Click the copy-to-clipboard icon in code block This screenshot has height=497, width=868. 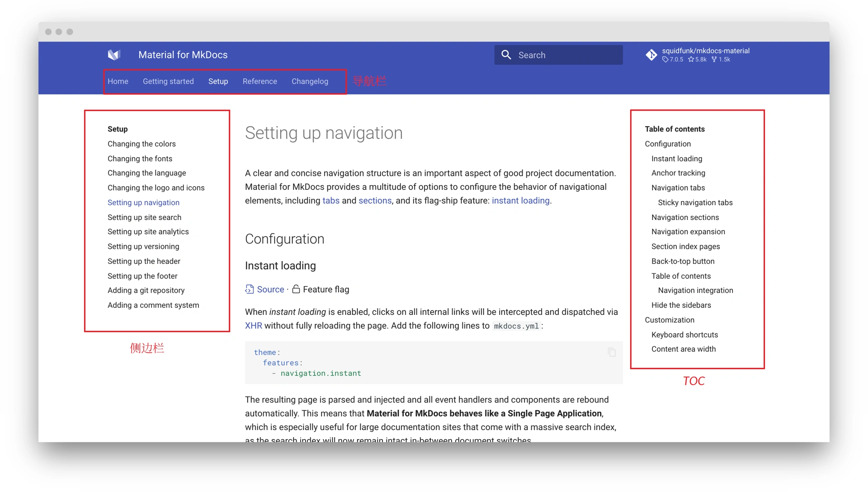point(612,352)
